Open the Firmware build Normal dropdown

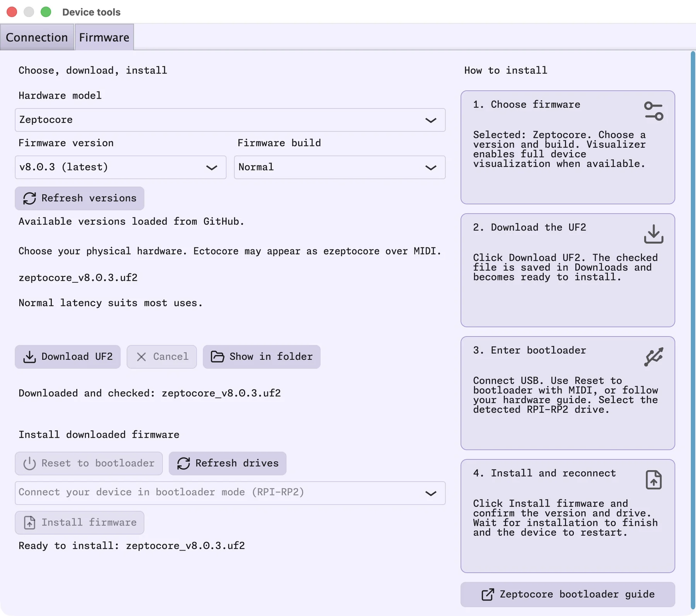pyautogui.click(x=339, y=167)
